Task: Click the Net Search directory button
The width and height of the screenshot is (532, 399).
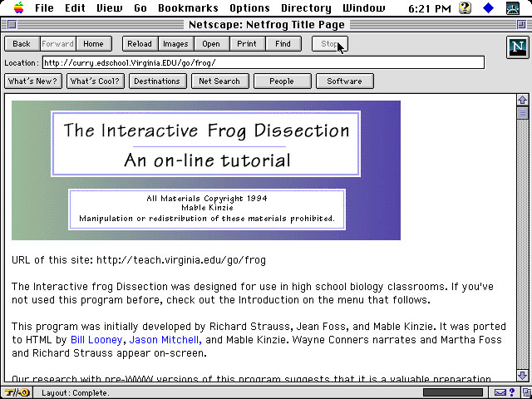Action: pos(219,81)
